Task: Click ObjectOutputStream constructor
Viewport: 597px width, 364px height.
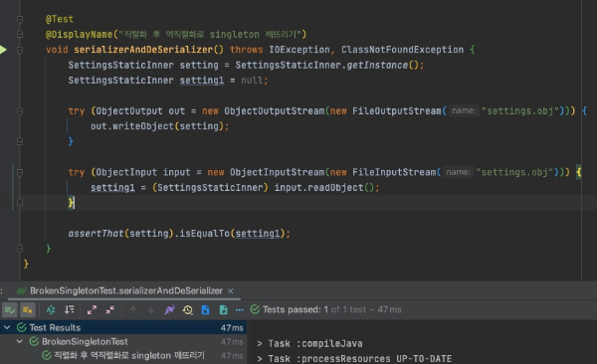Action: pos(275,111)
